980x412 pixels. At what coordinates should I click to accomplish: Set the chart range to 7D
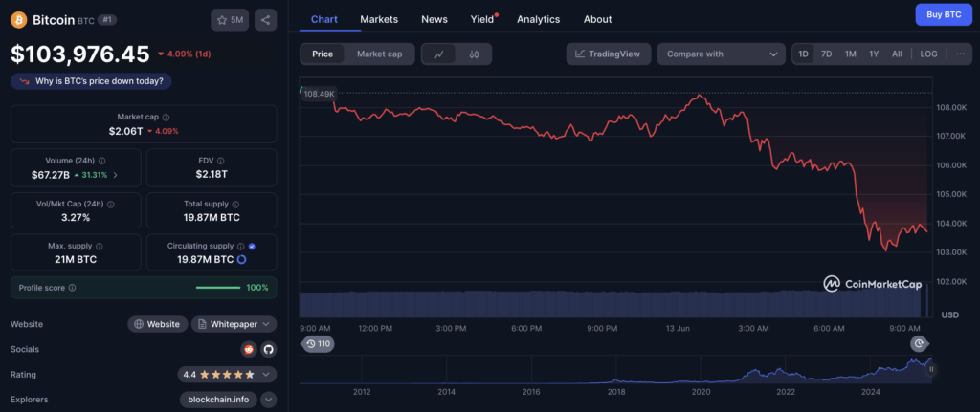click(x=826, y=54)
